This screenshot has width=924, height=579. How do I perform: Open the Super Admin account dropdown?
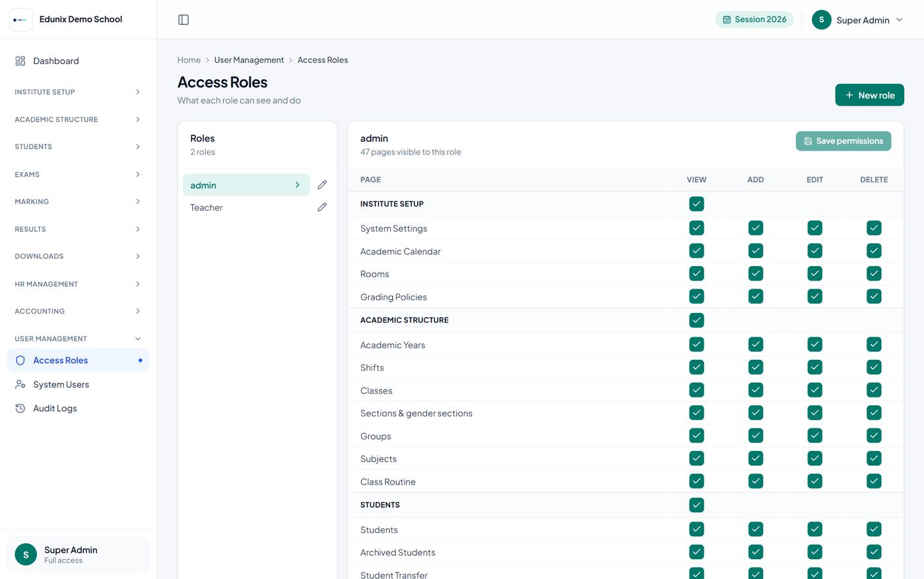[x=857, y=20]
